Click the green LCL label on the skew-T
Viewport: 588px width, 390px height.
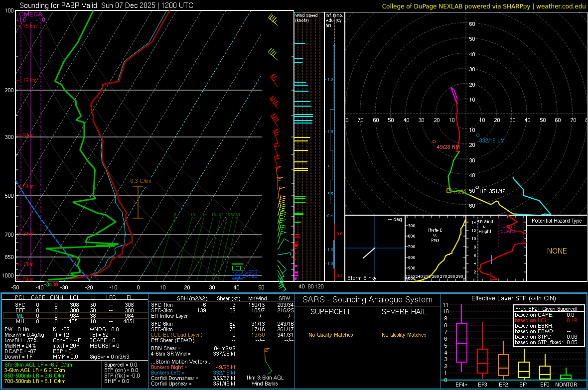237,268
